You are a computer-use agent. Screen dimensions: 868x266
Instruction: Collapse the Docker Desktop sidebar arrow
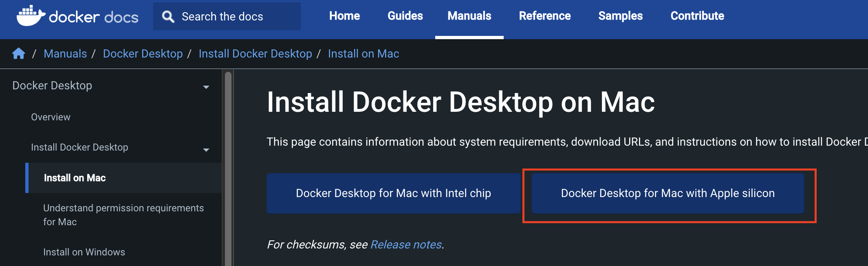[206, 87]
